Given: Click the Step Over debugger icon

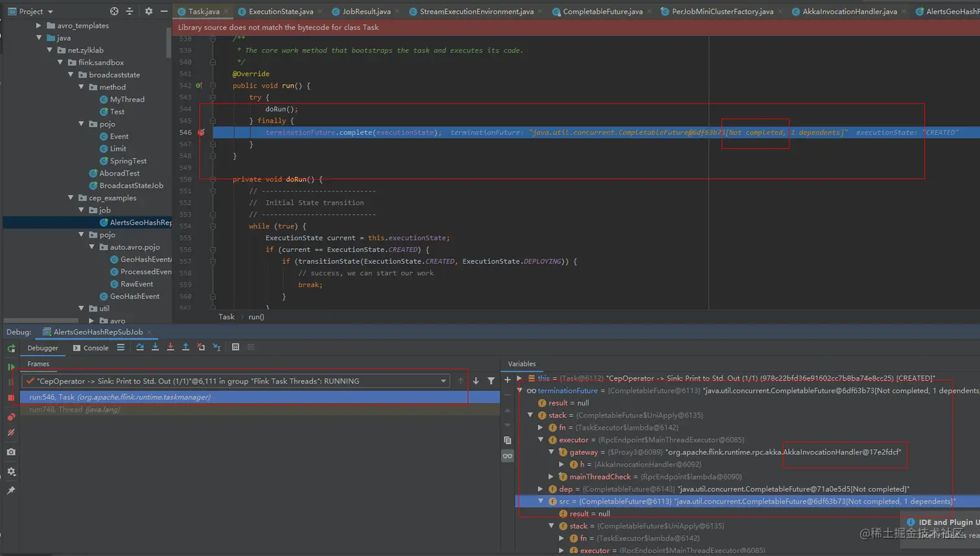Looking at the screenshot, I should coord(140,347).
